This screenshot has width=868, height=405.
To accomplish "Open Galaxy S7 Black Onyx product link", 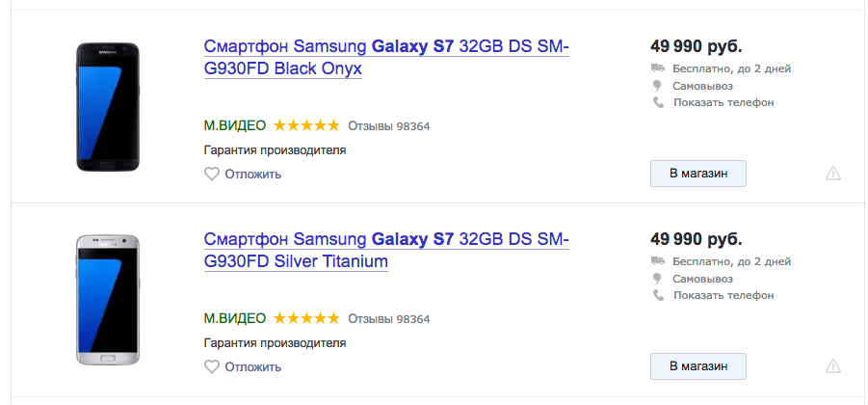I will pos(386,58).
